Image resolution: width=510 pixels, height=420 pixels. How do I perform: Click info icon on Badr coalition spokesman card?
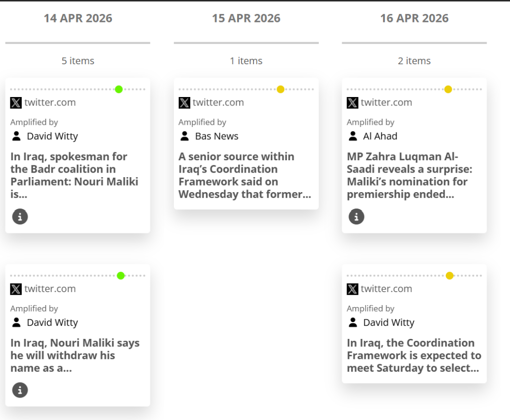(x=20, y=216)
